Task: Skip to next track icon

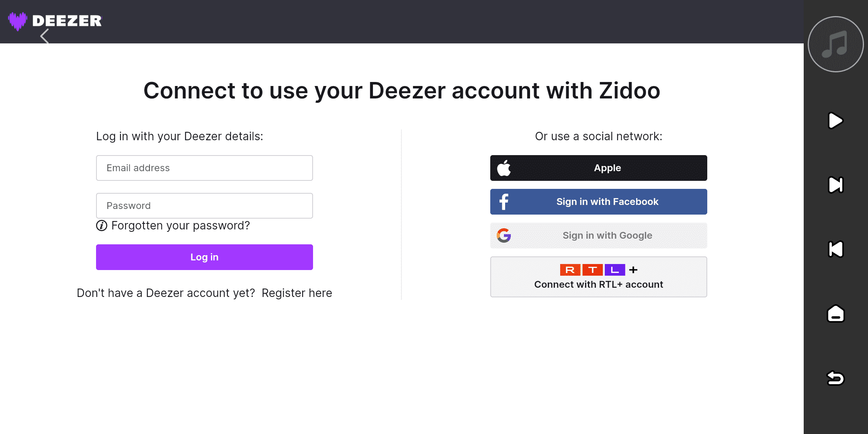Action: [x=835, y=185]
